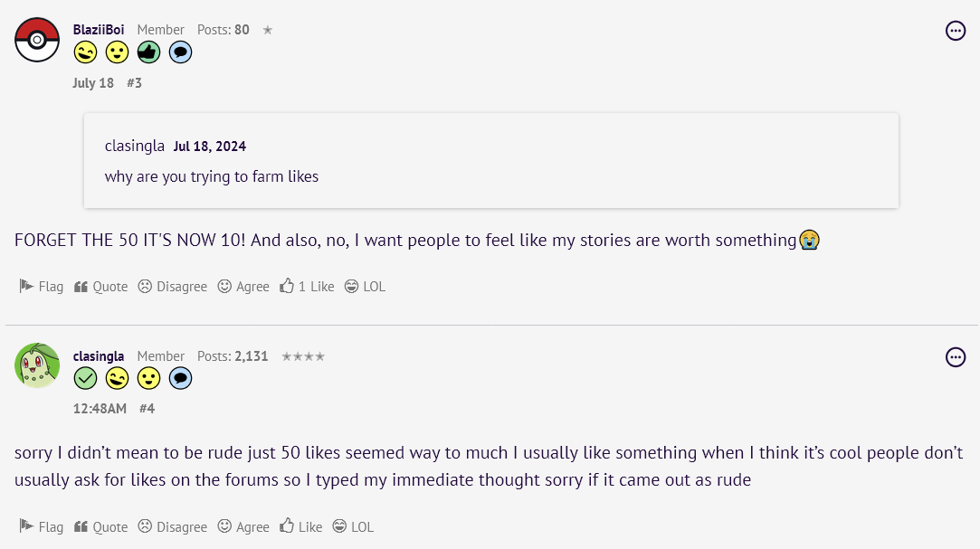Click clasingla's yellow smiley face badge
The image size is (980, 549).
click(148, 378)
